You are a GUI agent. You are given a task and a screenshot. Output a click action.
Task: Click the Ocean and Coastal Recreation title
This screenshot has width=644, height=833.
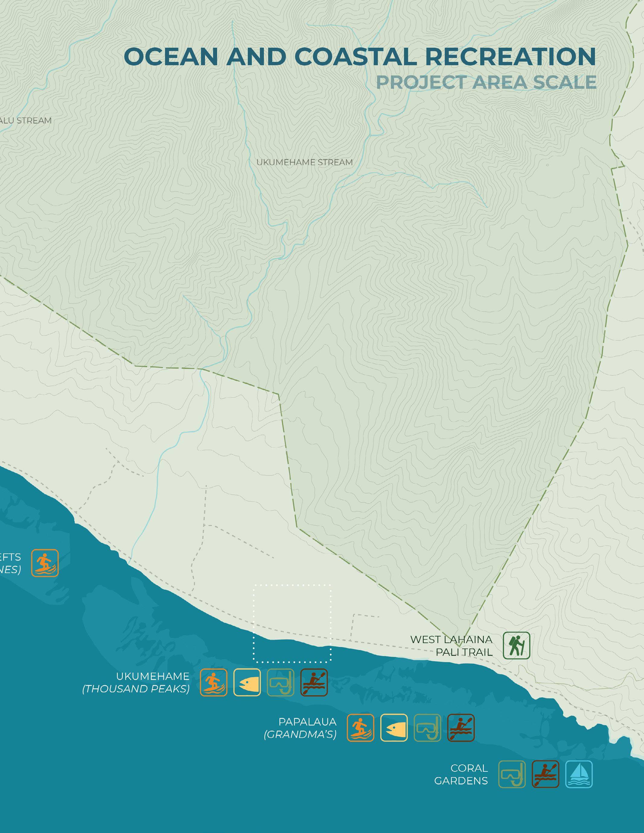tap(359, 56)
